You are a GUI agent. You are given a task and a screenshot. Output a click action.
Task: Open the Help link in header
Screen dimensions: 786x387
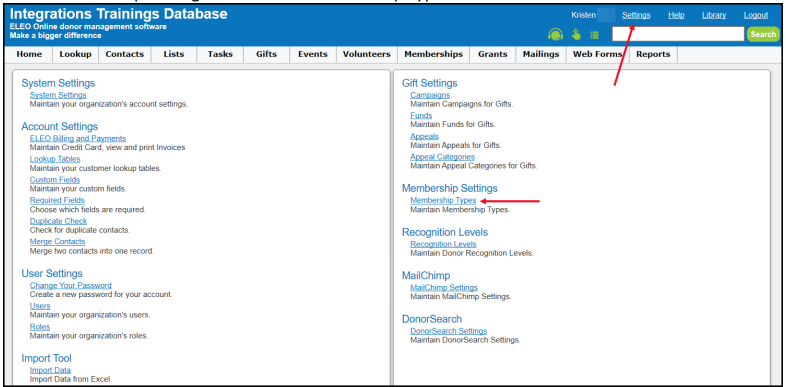pos(676,15)
